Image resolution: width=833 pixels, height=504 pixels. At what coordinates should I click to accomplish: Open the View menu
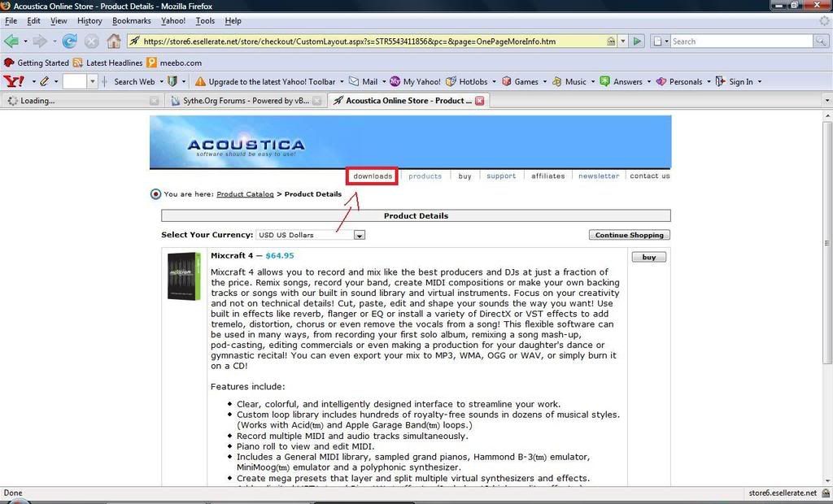(x=59, y=20)
